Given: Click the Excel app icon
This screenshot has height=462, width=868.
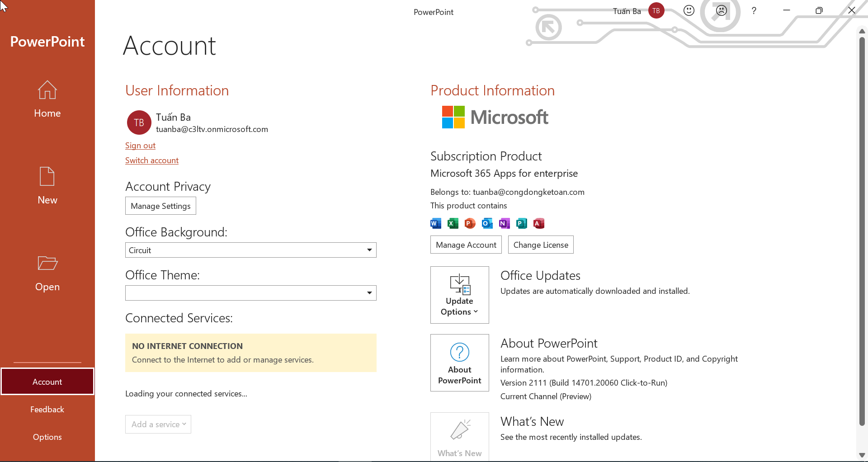Looking at the screenshot, I should (x=453, y=223).
